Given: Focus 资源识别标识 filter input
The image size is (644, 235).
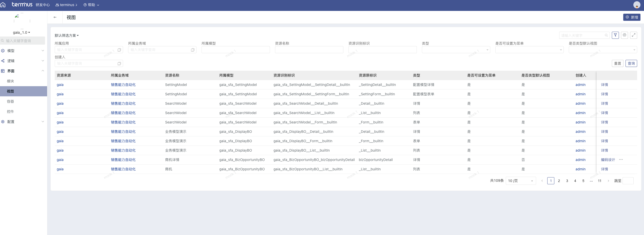Looking at the screenshot, I should click(382, 50).
